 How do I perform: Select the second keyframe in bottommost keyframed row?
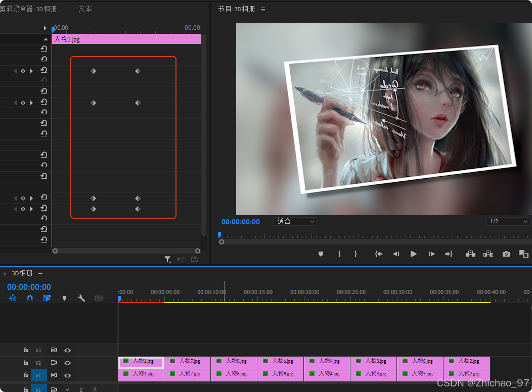(x=138, y=209)
